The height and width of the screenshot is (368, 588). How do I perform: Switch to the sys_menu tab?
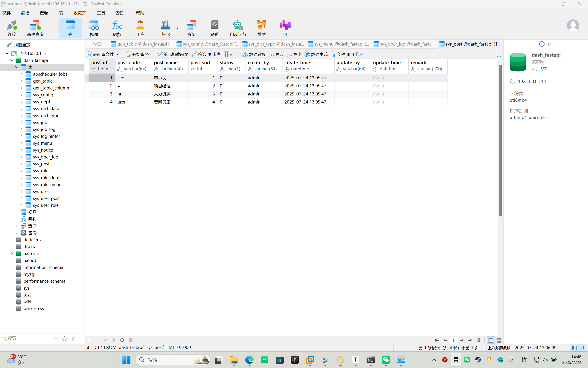(x=339, y=44)
